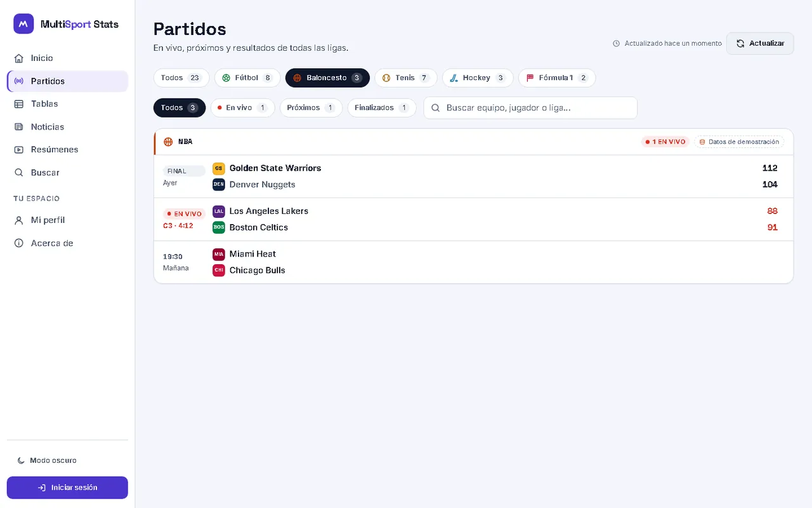Click the Boston Celtics BOS badge
The width and height of the screenshot is (812, 508).
(x=219, y=227)
